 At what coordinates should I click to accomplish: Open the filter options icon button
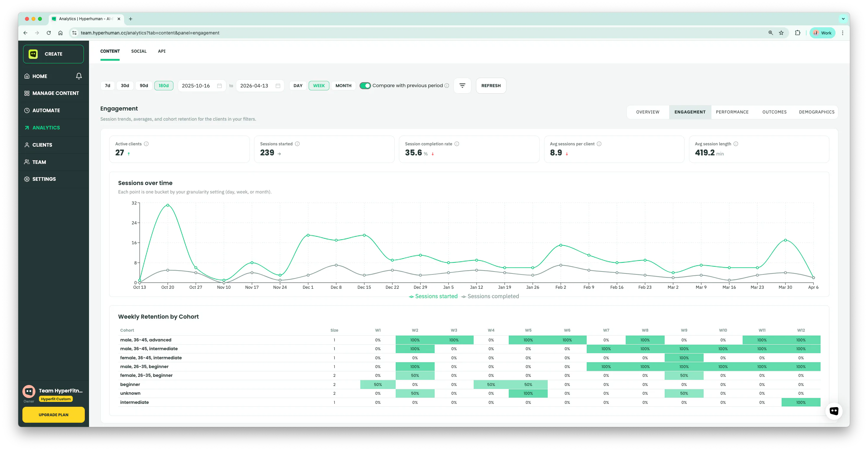coord(462,86)
